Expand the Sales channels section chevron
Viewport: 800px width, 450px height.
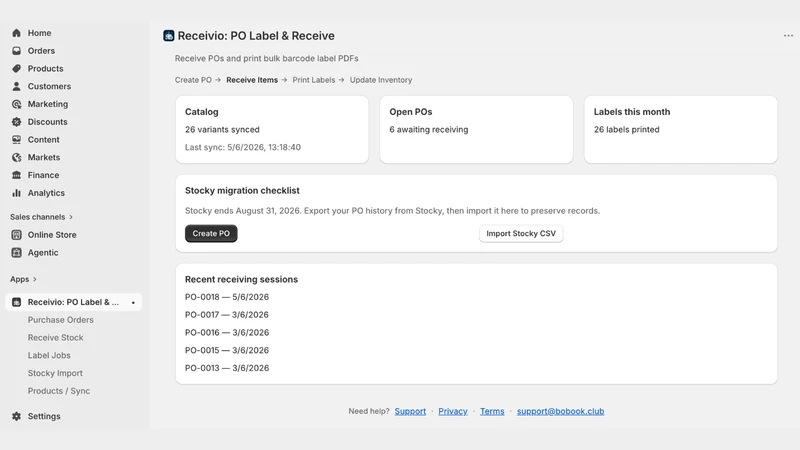[71, 217]
